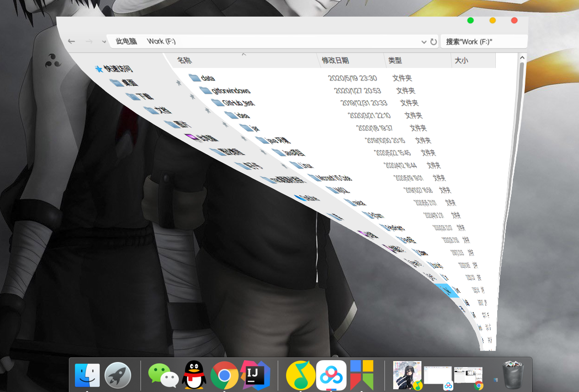Open the Trash in the dock
The height and width of the screenshot is (392, 579).
pos(513,375)
